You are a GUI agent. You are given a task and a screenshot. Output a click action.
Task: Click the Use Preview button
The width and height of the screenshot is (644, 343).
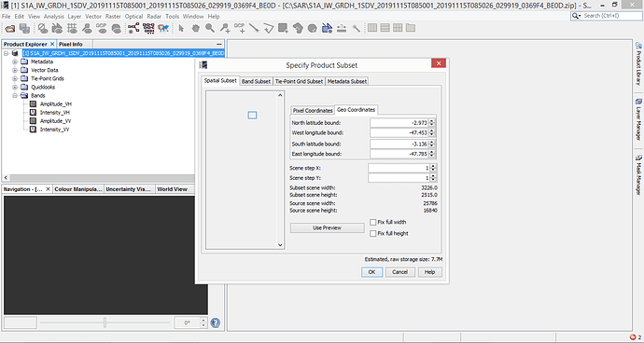(x=327, y=227)
